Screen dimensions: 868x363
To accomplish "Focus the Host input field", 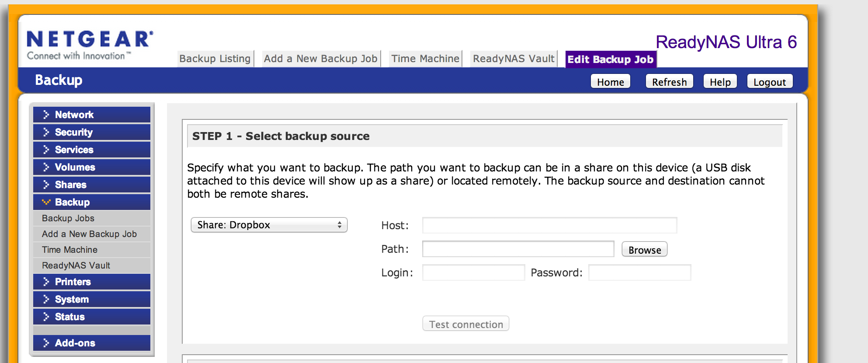I will pos(549,225).
